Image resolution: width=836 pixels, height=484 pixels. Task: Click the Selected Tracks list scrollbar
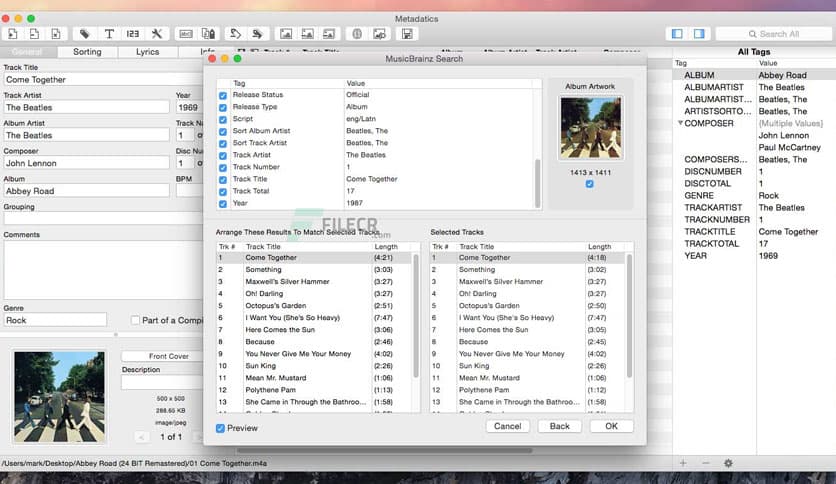tap(629, 316)
